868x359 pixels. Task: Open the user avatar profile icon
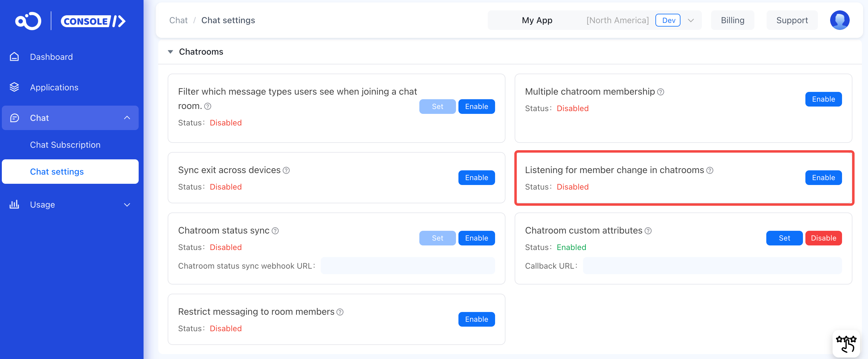click(x=839, y=20)
